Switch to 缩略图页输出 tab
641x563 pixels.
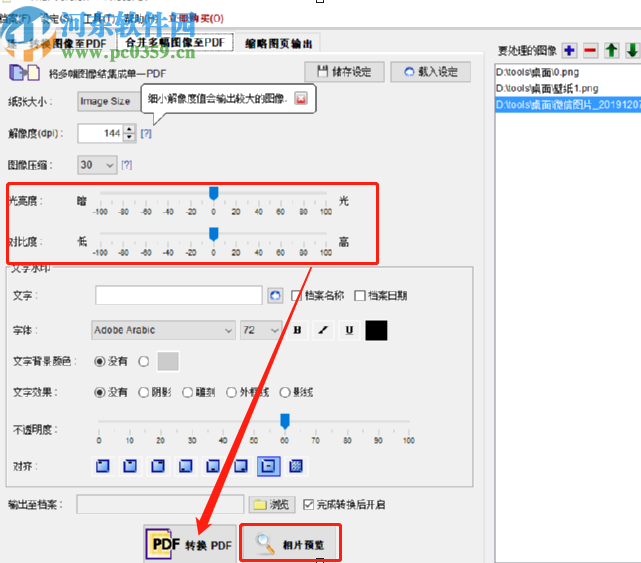pyautogui.click(x=278, y=43)
